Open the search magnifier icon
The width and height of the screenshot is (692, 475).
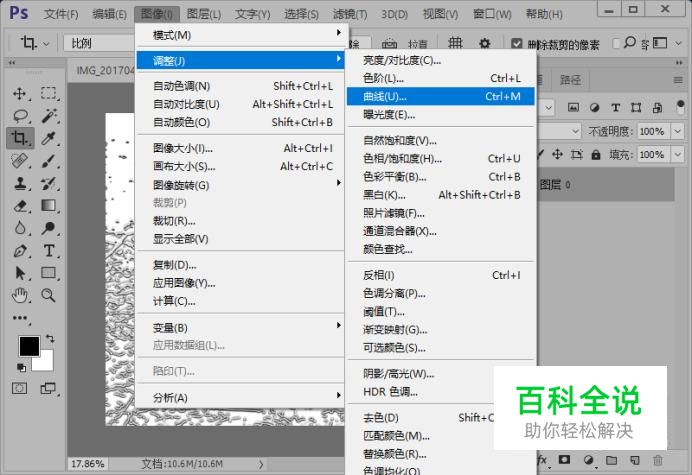630,43
